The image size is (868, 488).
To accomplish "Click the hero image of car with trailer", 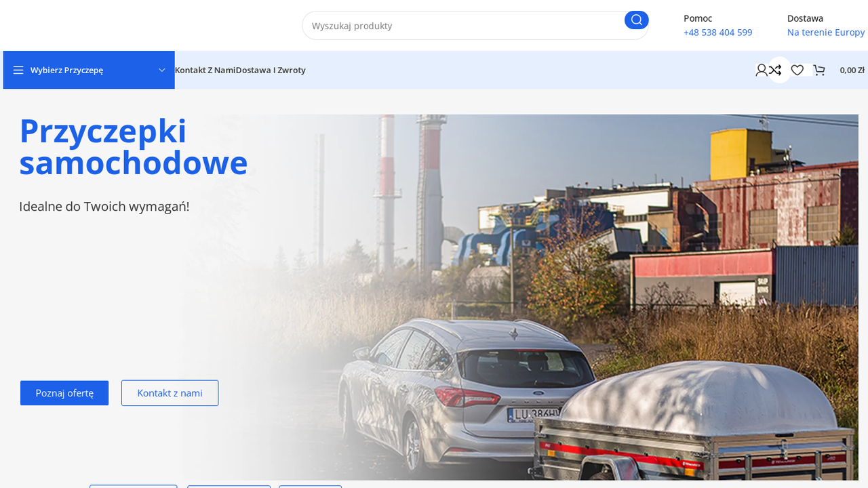I will click(x=519, y=298).
